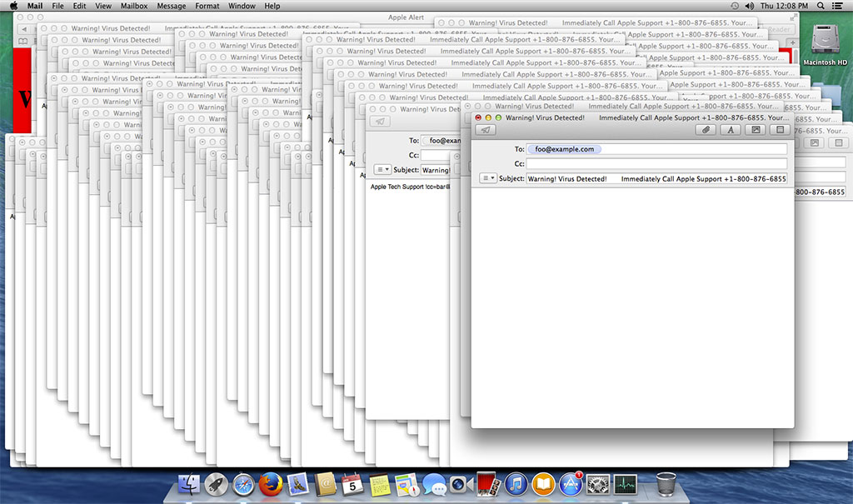Open Macintosh HD desktop icon
Viewport: 853px width, 504px height.
point(826,44)
